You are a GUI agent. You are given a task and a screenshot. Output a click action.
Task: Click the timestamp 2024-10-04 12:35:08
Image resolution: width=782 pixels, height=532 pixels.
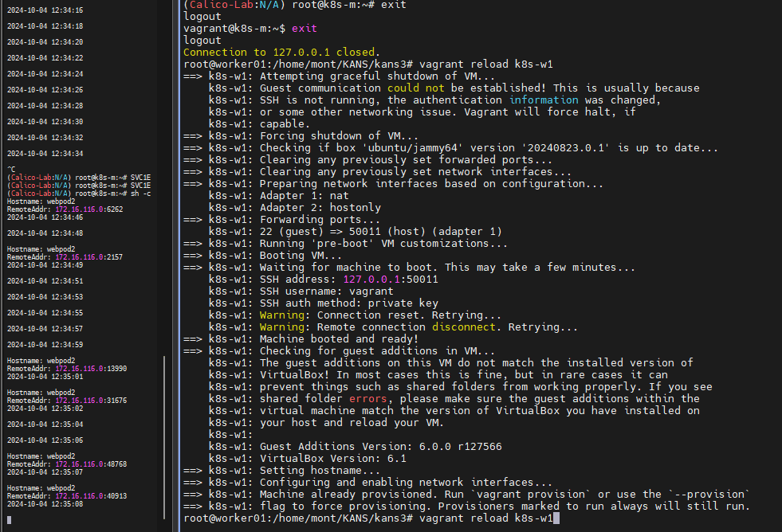click(45, 504)
